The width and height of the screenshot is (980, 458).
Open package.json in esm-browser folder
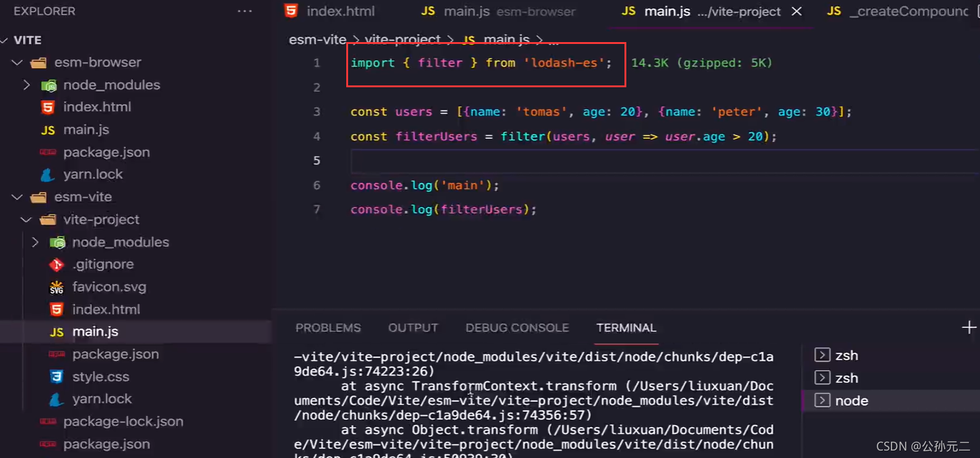106,152
